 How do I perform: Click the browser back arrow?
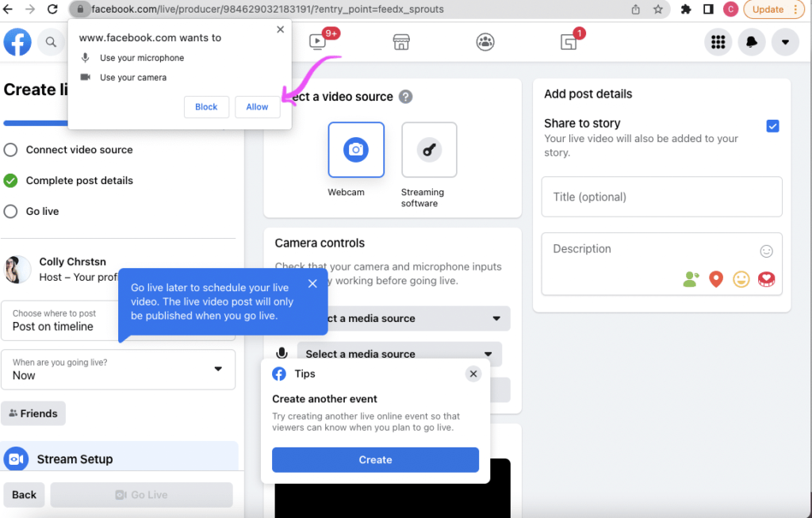coord(8,10)
